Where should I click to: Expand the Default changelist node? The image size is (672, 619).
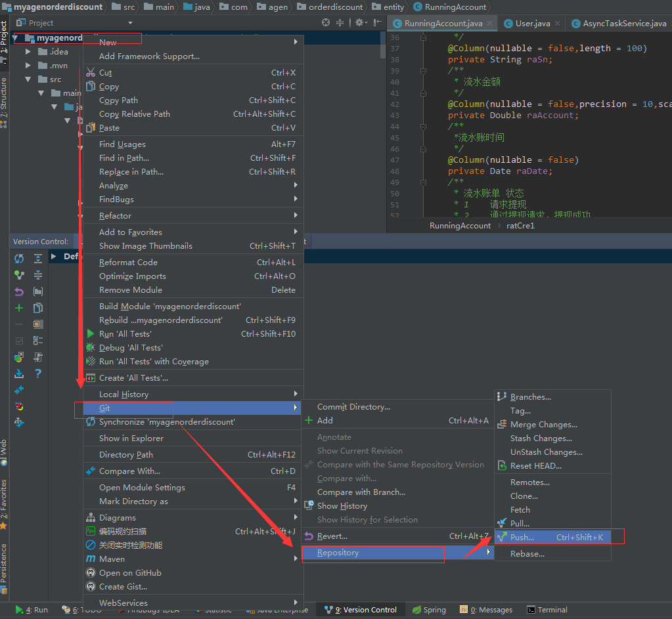tap(54, 256)
